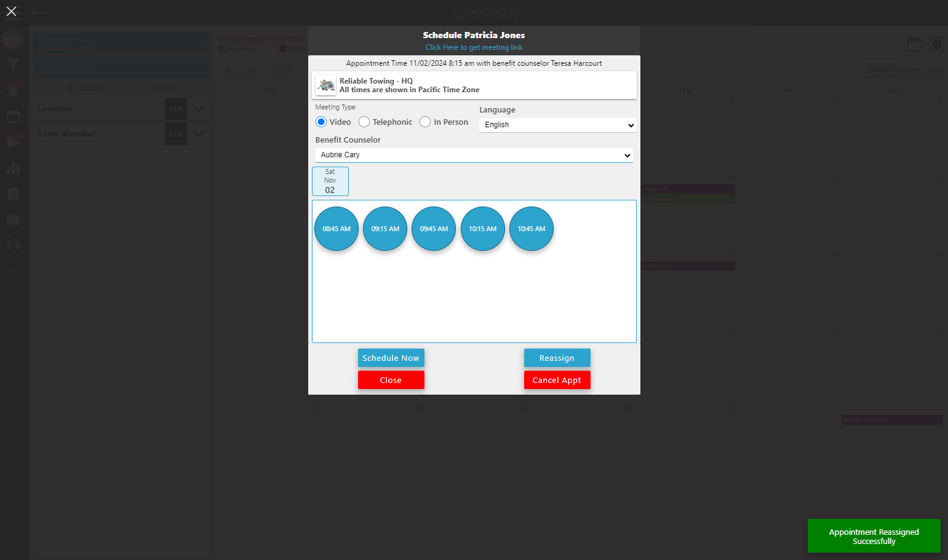
Task: Choose the 10:15 AM time slot
Action: coord(483,229)
